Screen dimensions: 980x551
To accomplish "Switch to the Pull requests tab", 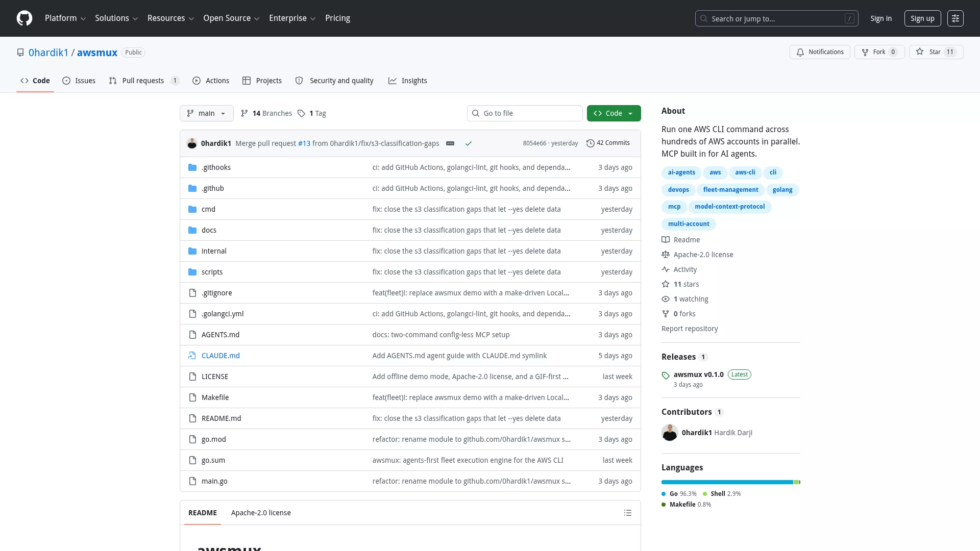I will [144, 81].
